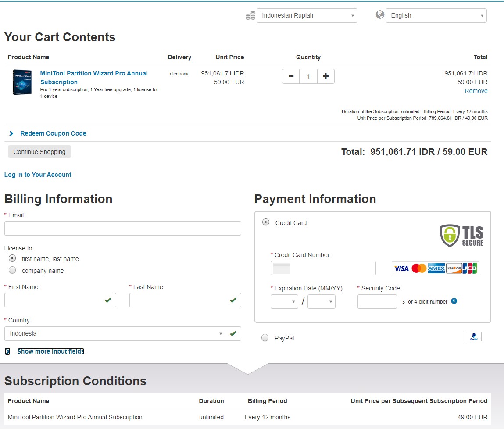Image resolution: width=504 pixels, height=429 pixels.
Task: Click the Credit Card Number field
Action: (x=323, y=268)
